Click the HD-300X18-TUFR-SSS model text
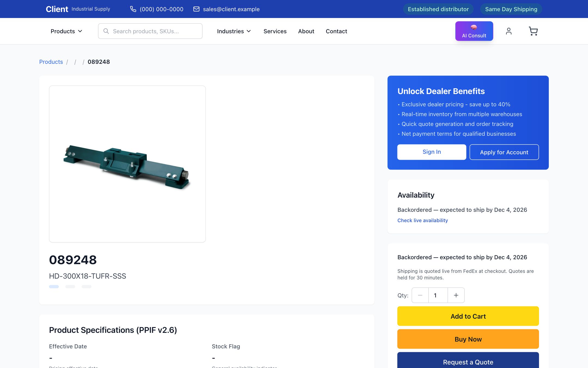588x368 pixels. (x=87, y=276)
